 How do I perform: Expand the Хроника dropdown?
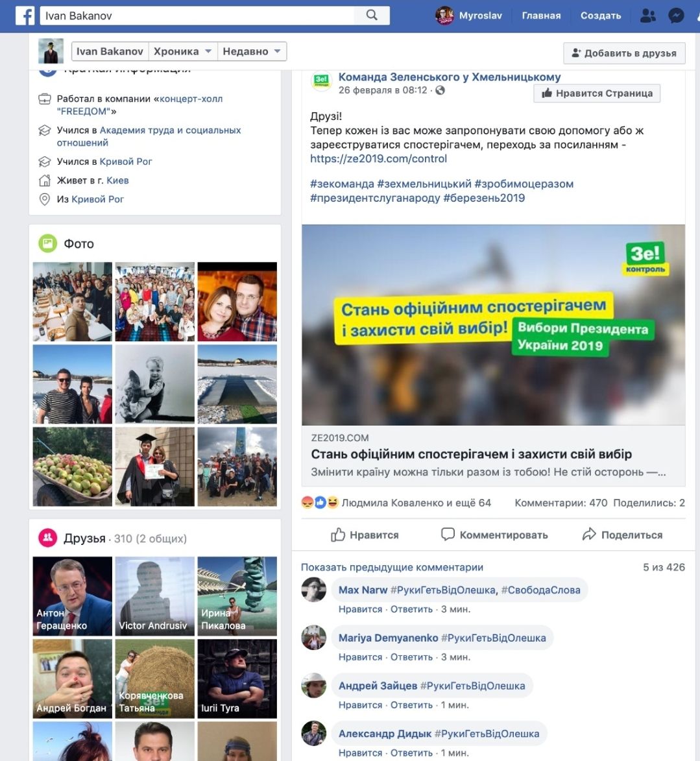182,51
